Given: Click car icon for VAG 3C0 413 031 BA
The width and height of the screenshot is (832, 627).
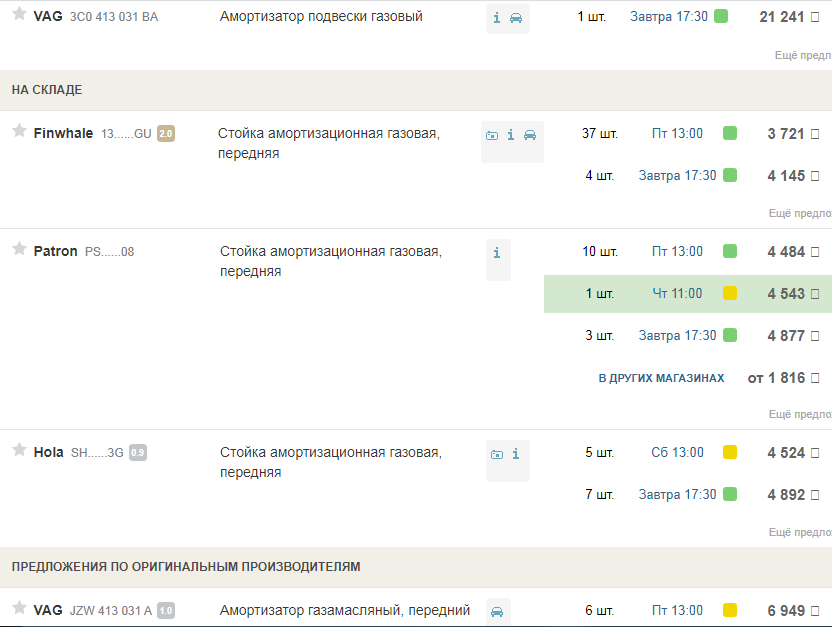Looking at the screenshot, I should click(516, 18).
